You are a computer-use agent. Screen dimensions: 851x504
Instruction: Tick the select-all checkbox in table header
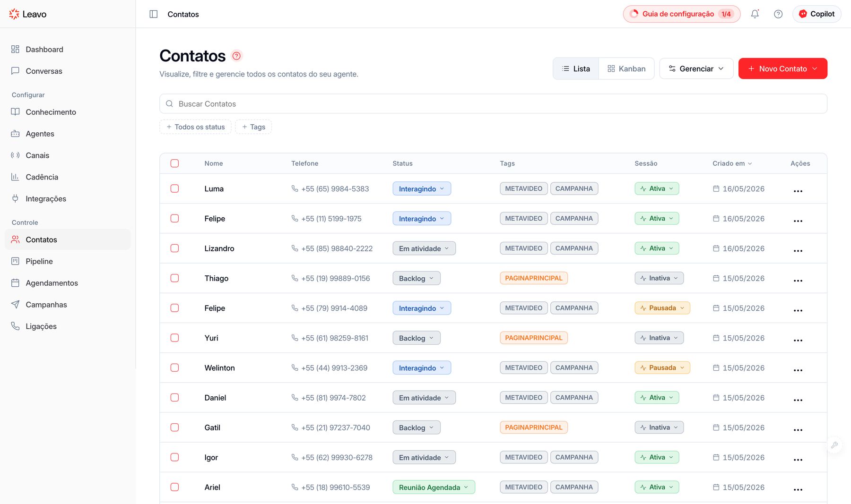pos(174,163)
